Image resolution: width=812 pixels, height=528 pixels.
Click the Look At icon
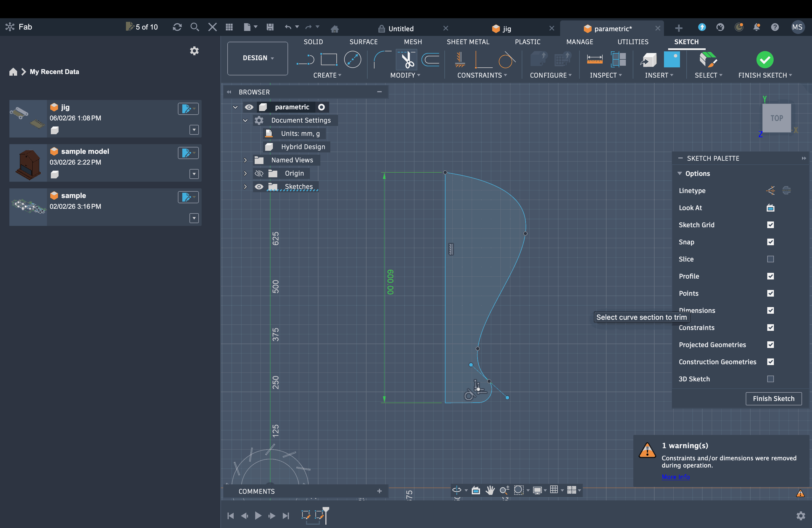click(x=770, y=208)
